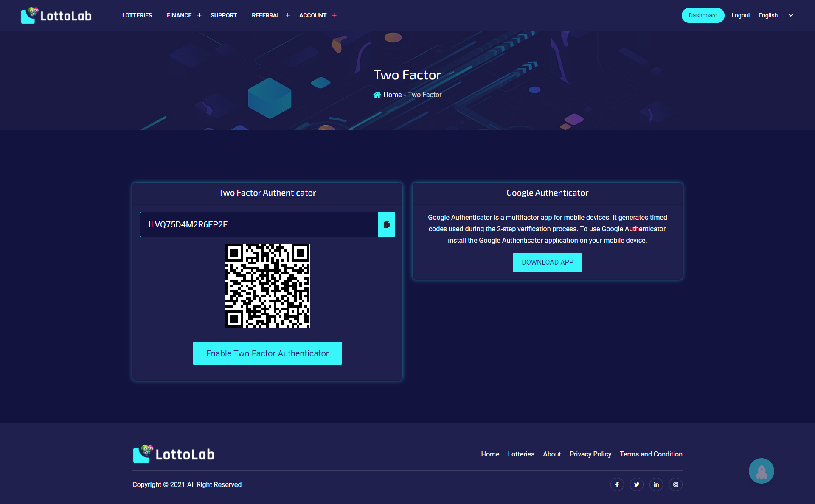The image size is (815, 504).
Task: Click the Download App button
Action: [548, 263]
